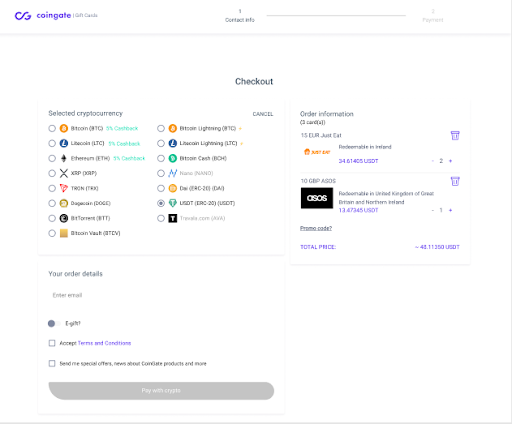The height and width of the screenshot is (424, 512).
Task: Choose Bitcoin Cash (BCH) as payment
Action: 161,158
